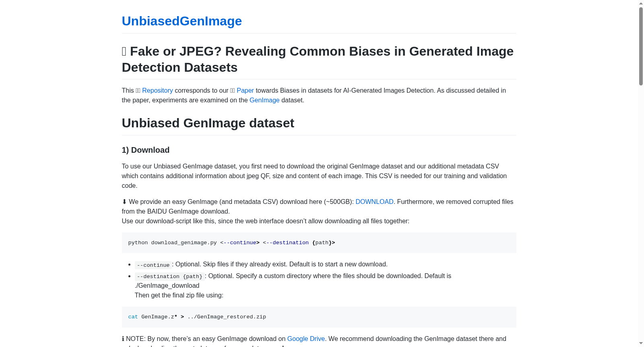Open the Google Drive link

(306, 339)
